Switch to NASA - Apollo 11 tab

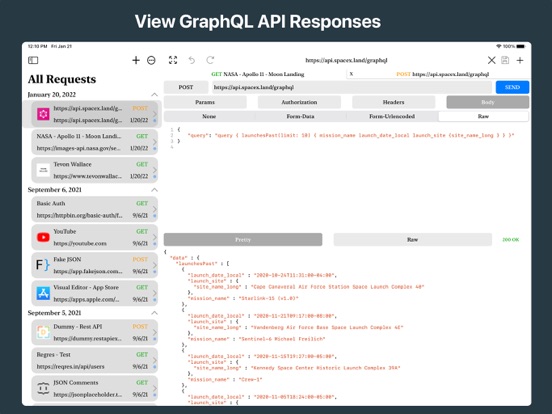click(x=257, y=74)
